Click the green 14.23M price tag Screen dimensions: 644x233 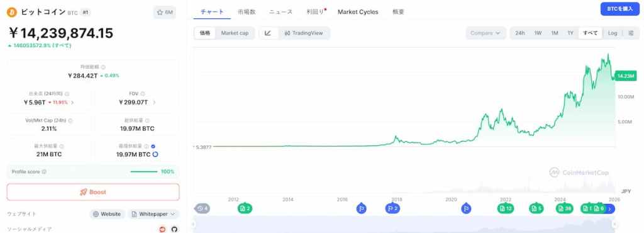pyautogui.click(x=626, y=76)
